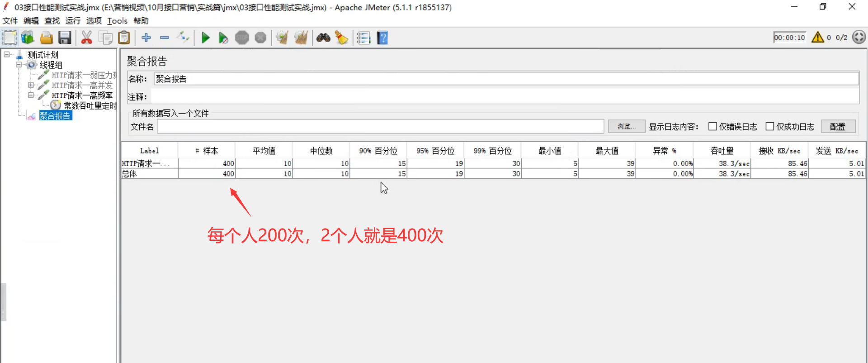The height and width of the screenshot is (363, 868).
Task: Click the Label column header
Action: [x=150, y=151]
